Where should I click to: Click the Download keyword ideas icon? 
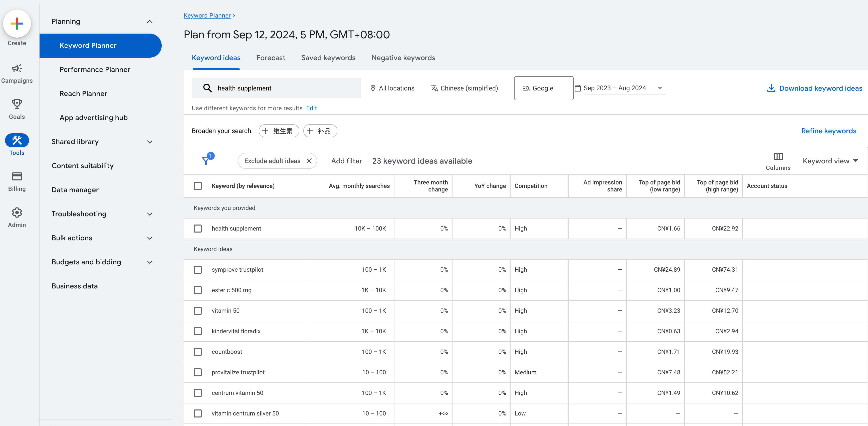tap(771, 87)
